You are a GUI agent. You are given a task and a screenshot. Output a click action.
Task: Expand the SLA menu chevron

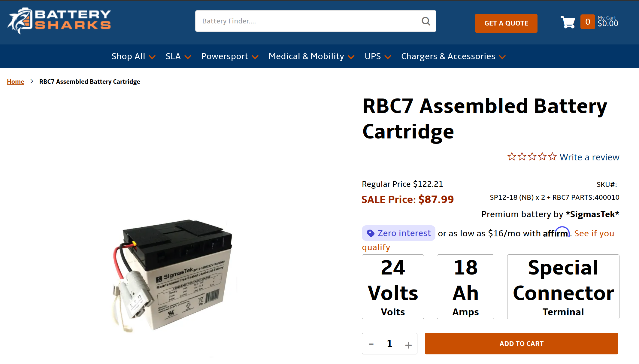point(188,57)
